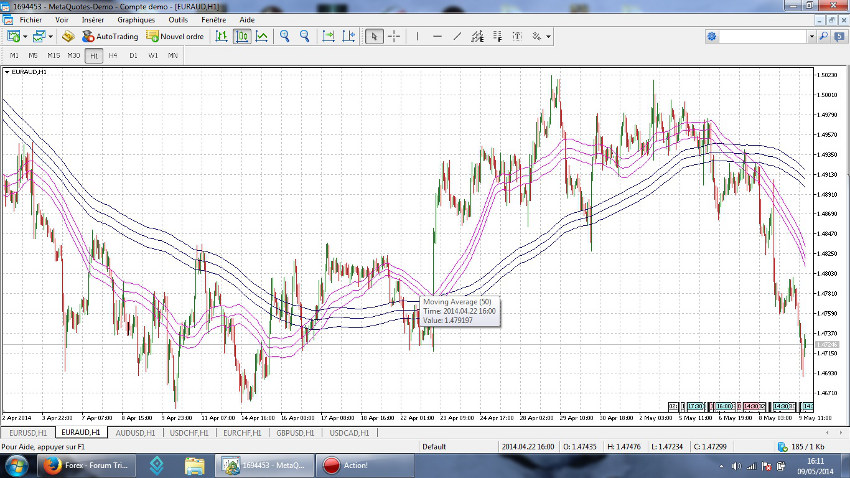The width and height of the screenshot is (850, 478).
Task: Pick the trendline drawing tool
Action: pos(456,36)
